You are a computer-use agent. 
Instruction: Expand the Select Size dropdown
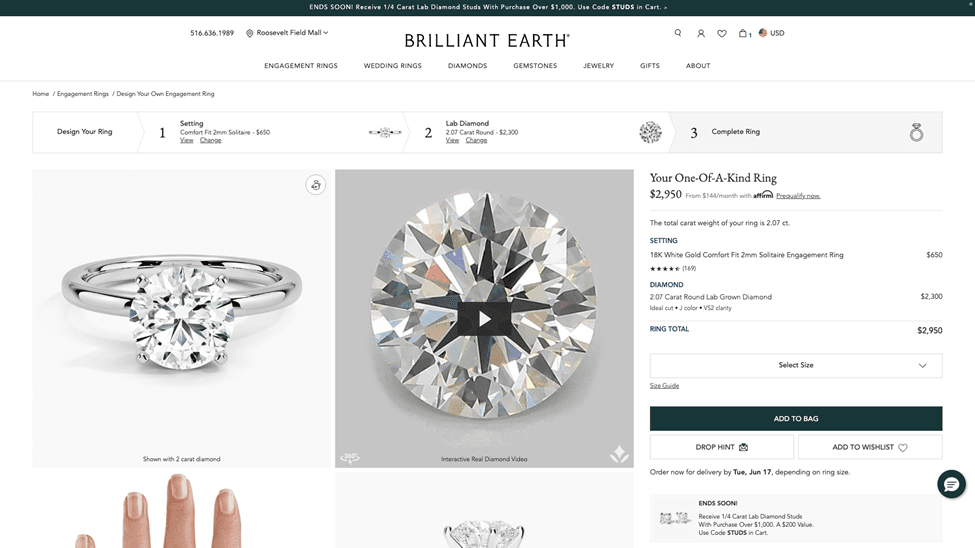tap(796, 365)
